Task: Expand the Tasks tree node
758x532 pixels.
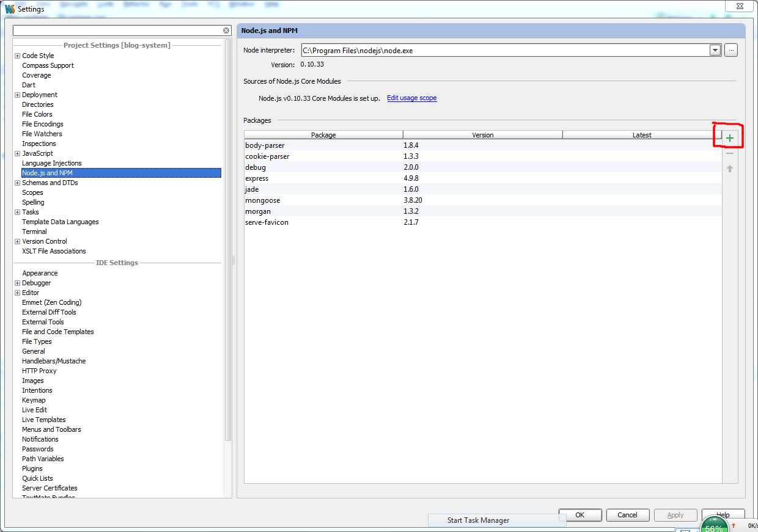Action: click(18, 212)
